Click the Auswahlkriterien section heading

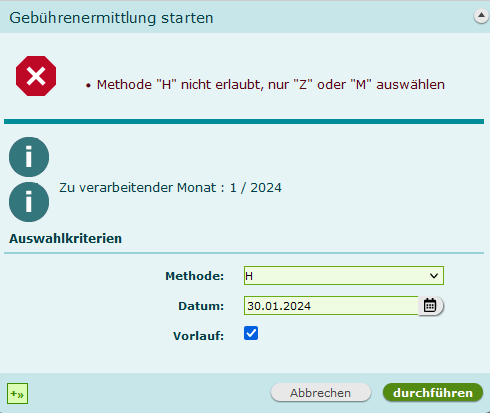(65, 239)
